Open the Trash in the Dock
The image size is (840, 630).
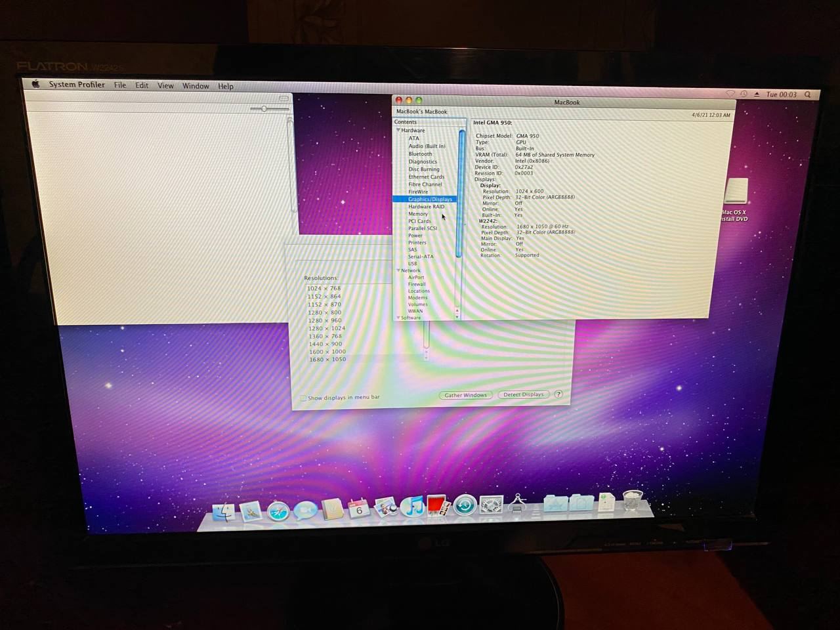point(633,501)
